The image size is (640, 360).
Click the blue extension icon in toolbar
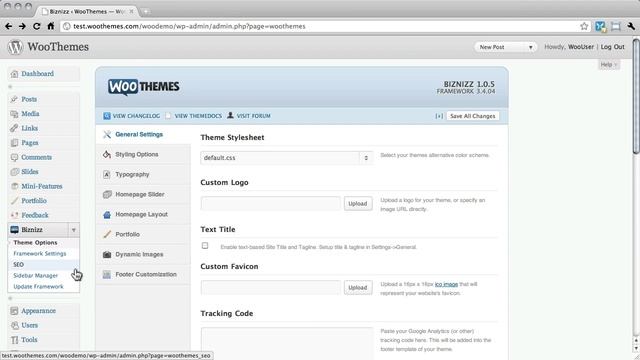[600, 26]
